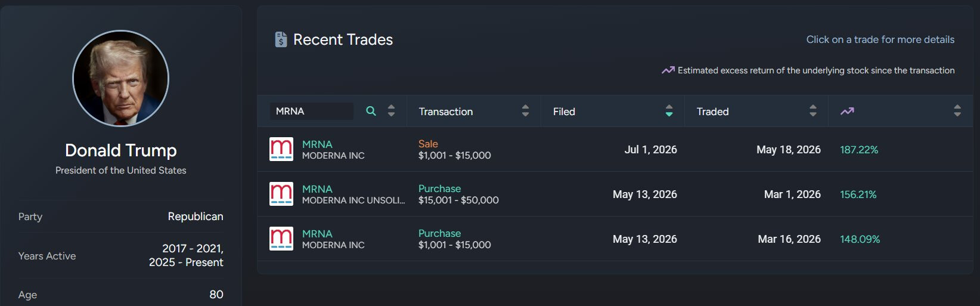Screen dimensions: 980x306
Task: Click the Recent Trades document icon
Action: tap(281, 39)
